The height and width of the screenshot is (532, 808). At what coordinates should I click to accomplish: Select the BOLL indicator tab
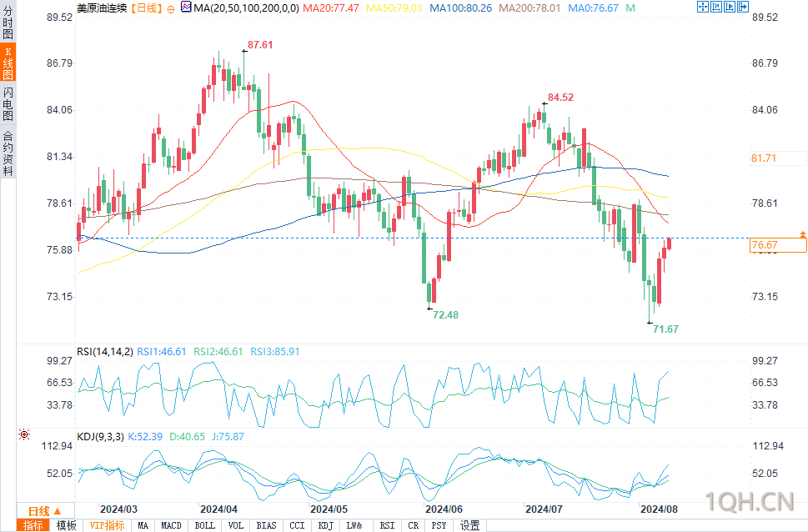click(x=204, y=525)
